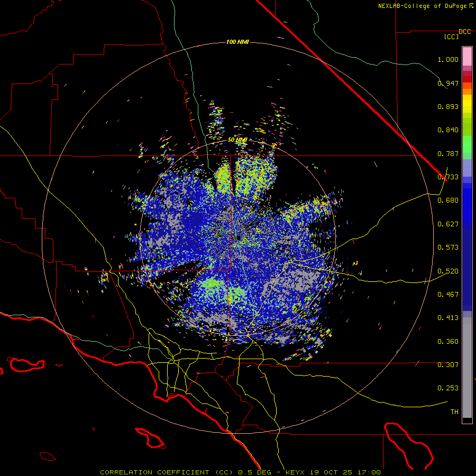
Task: Click the 0.627 scale value
Action: 448,224
